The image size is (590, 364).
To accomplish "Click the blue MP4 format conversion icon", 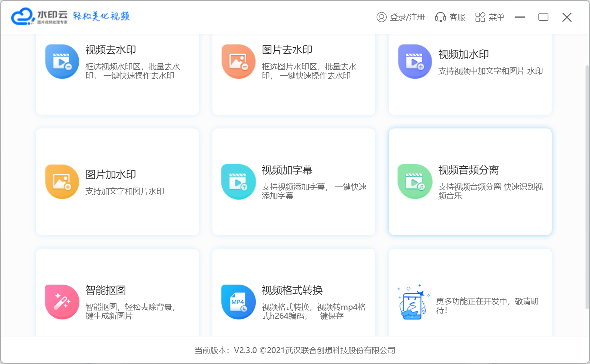I will point(238,302).
